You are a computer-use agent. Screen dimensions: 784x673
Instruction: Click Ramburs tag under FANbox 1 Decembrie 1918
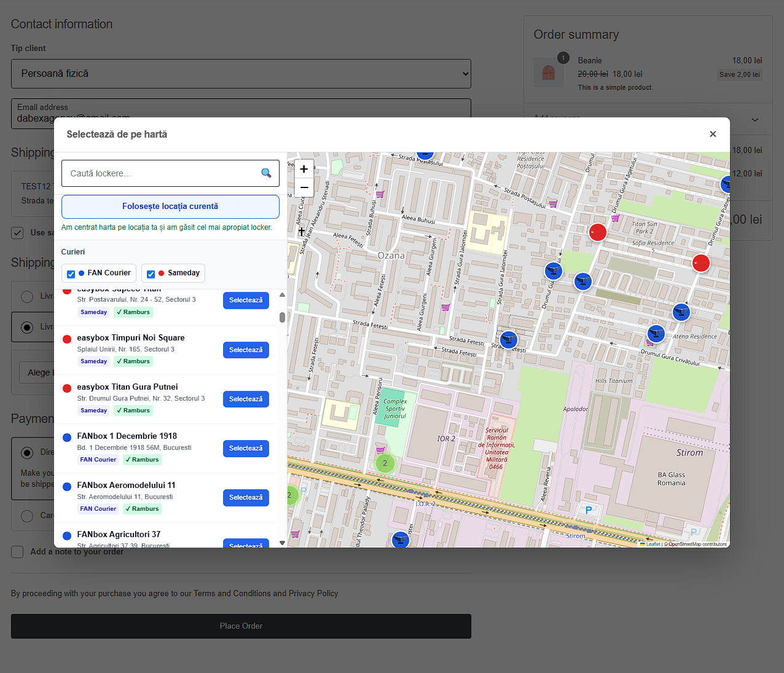tap(142, 460)
